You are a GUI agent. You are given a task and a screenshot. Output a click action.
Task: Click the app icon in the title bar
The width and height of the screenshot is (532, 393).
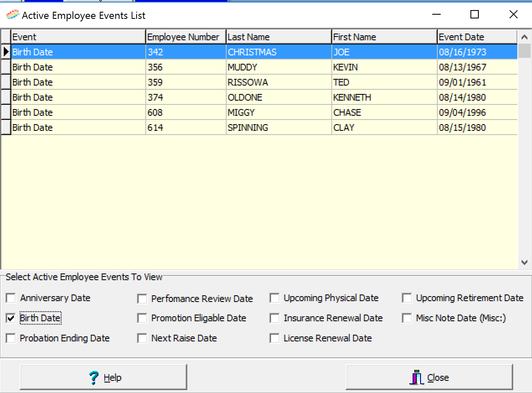tap(13, 15)
